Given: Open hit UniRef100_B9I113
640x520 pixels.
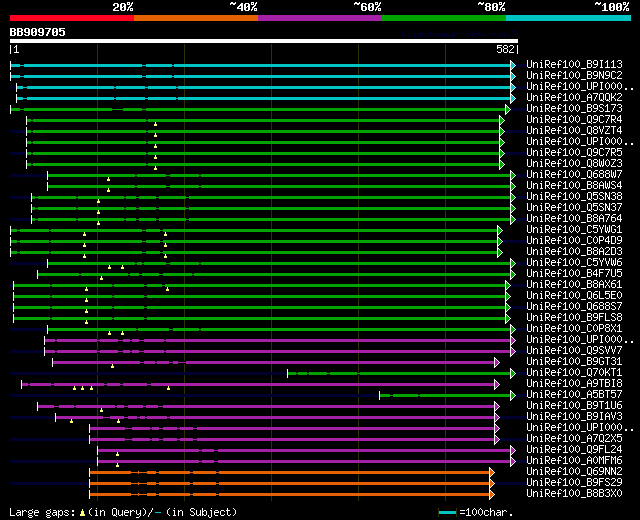Looking at the screenshot, I should [574, 64].
